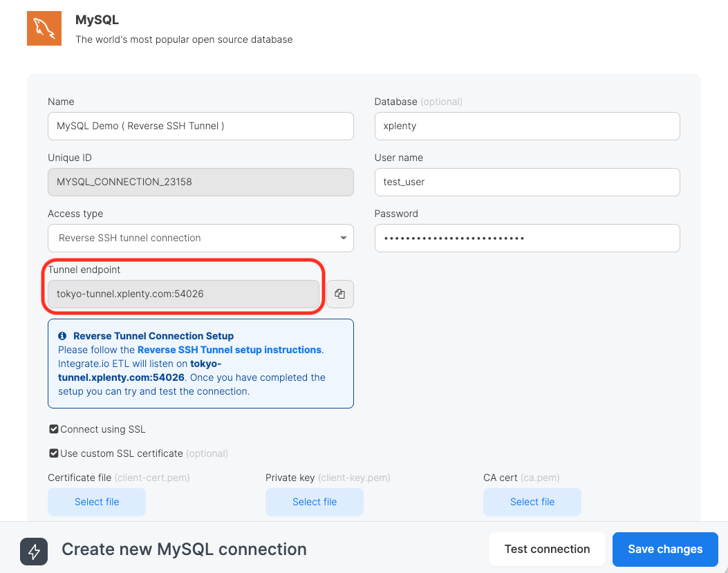Select file for Private key
This screenshot has width=728, height=573.
tap(315, 502)
